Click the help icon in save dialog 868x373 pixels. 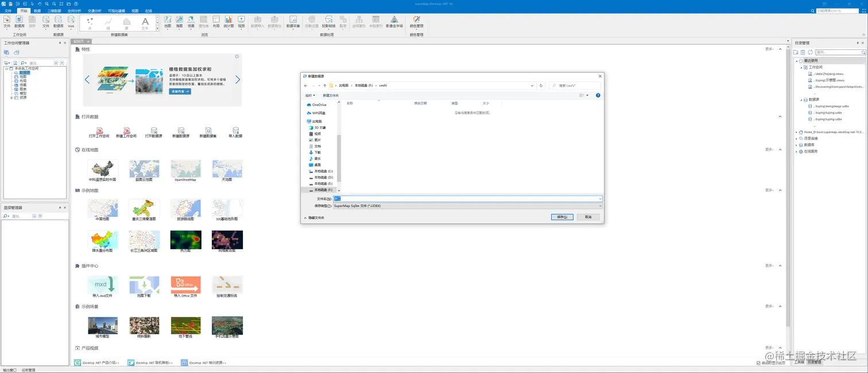[x=598, y=95]
